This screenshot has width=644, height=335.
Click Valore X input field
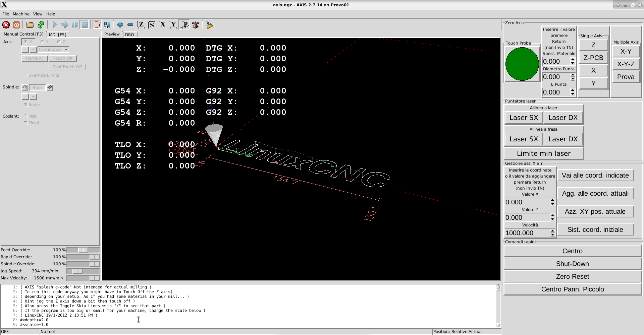(527, 202)
